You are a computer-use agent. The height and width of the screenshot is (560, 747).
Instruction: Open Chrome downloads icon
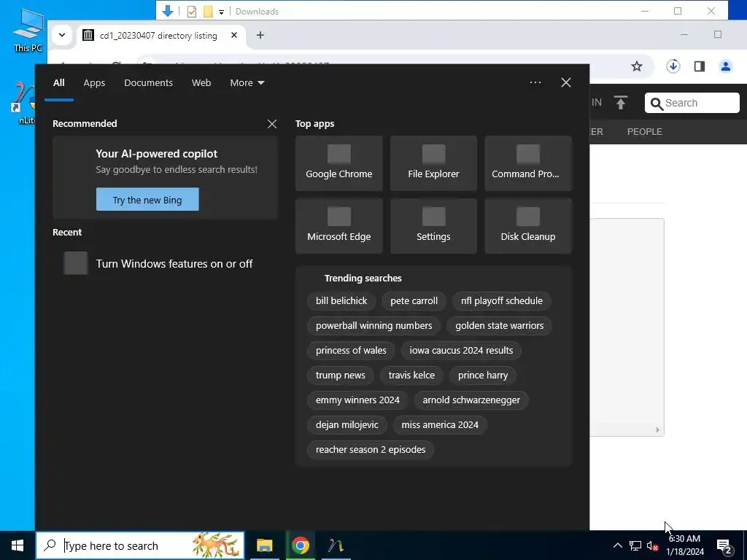point(673,66)
